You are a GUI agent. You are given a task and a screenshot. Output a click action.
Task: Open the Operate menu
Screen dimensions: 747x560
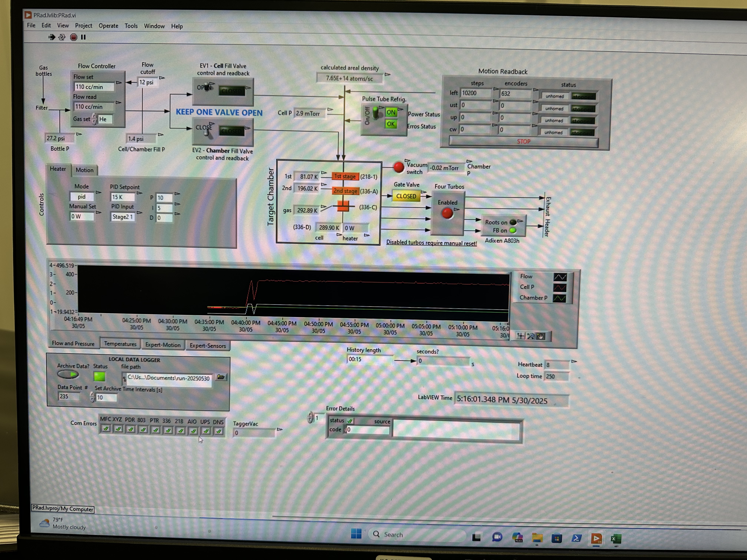click(x=108, y=26)
